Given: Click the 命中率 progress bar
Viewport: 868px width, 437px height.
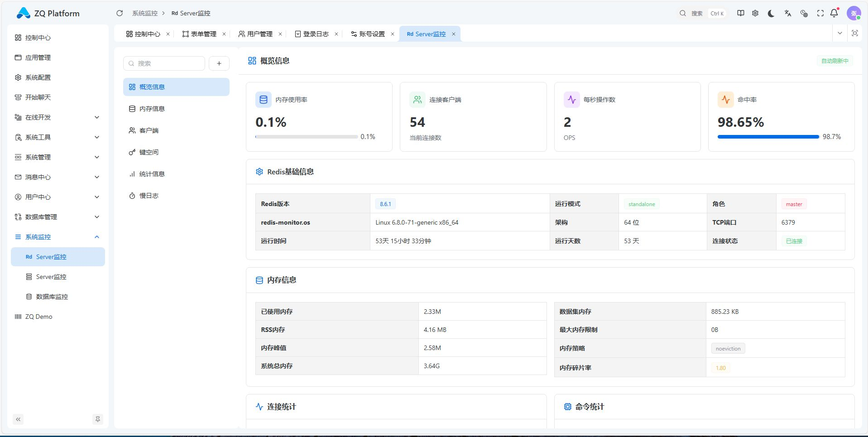Looking at the screenshot, I should point(768,137).
